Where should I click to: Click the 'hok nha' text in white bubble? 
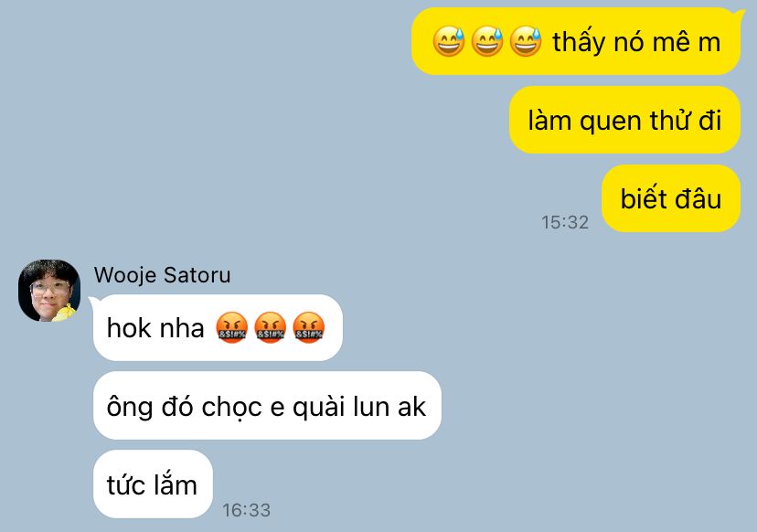(155, 328)
